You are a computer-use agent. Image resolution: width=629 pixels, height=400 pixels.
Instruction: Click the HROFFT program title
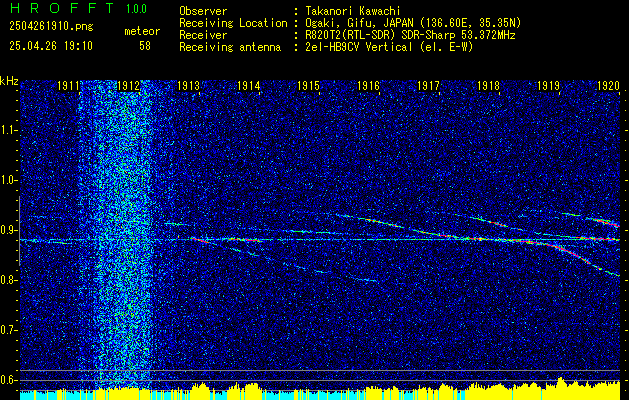tap(62, 8)
